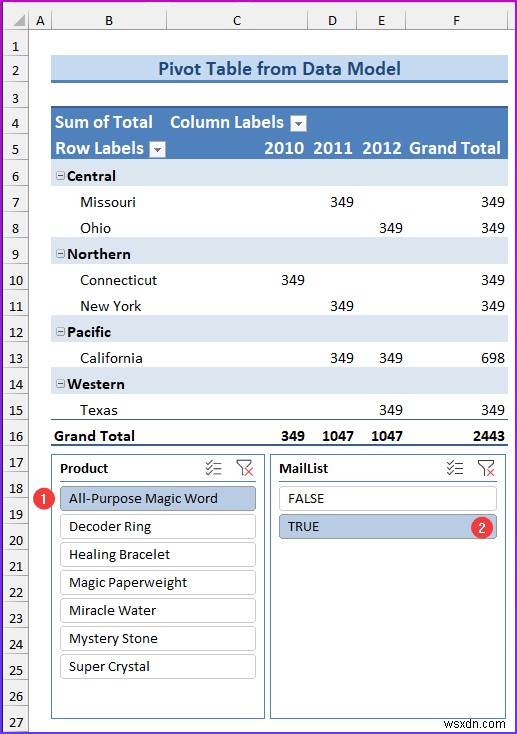Viewport: 517px width, 734px height.
Task: Click the Connecticut row label
Action: pyautogui.click(x=118, y=280)
